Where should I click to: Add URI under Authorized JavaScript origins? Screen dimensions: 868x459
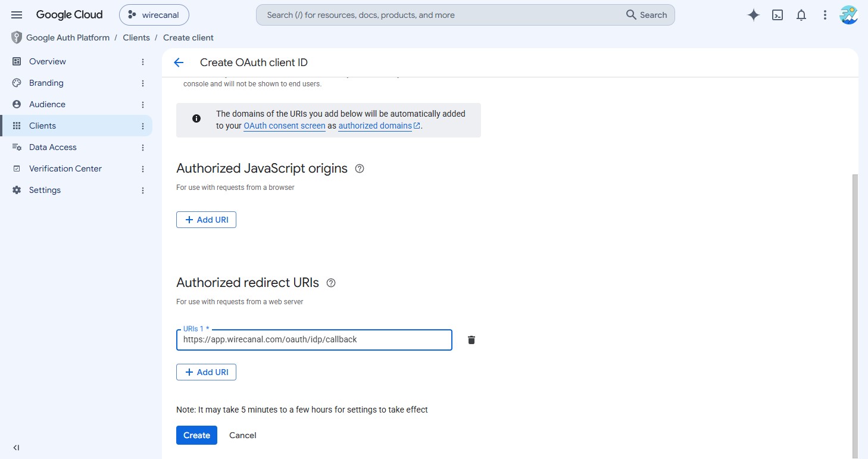[206, 220]
